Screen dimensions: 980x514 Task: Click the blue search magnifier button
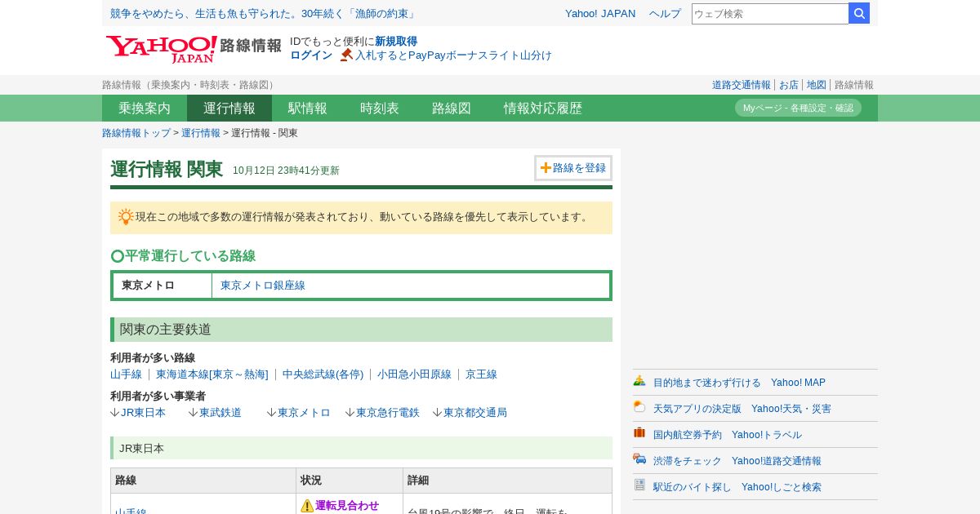coord(859,13)
